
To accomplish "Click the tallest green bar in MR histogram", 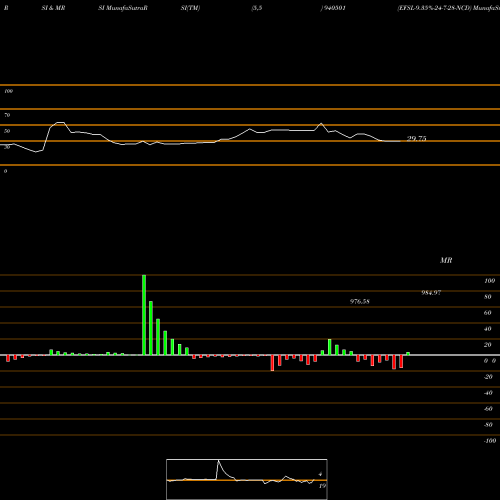I will click(144, 315).
